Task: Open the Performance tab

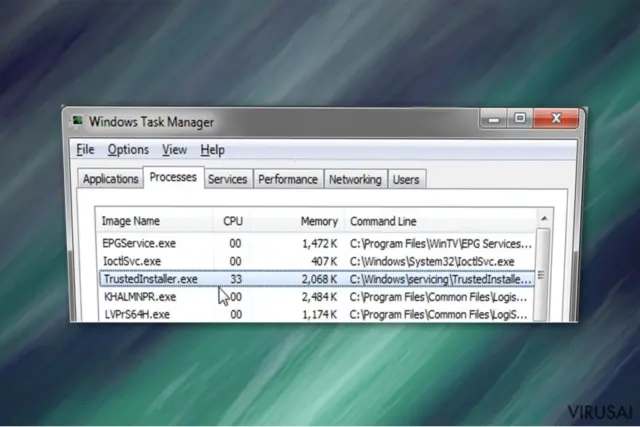Action: click(x=288, y=179)
